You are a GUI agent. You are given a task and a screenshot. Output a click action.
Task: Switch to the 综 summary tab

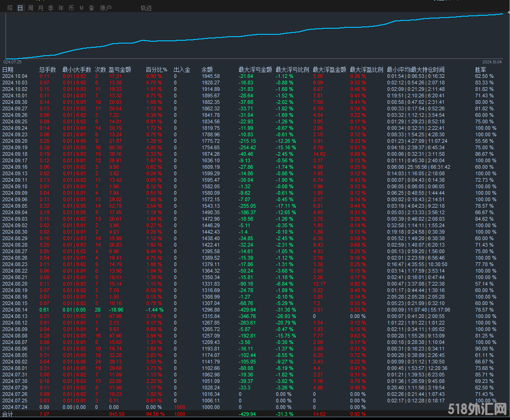pyautogui.click(x=10, y=8)
